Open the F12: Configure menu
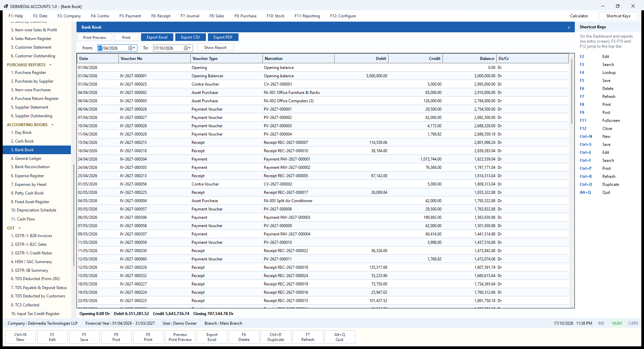644x349 pixels. coord(343,16)
